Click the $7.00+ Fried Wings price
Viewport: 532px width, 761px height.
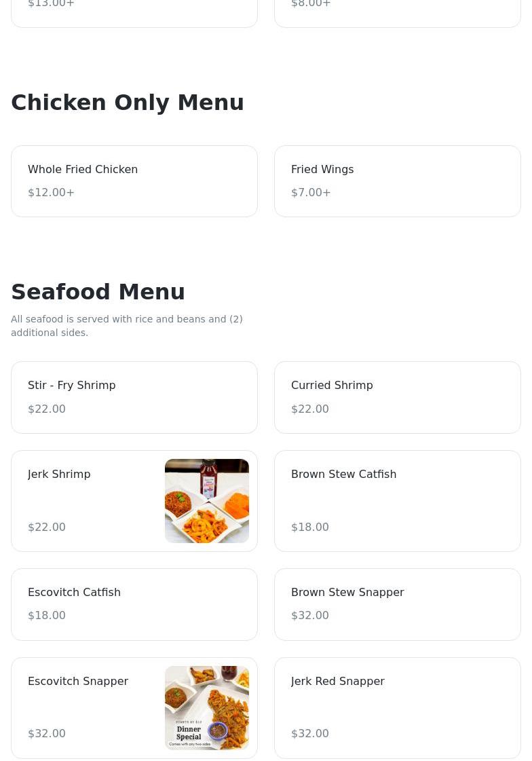pos(311,192)
